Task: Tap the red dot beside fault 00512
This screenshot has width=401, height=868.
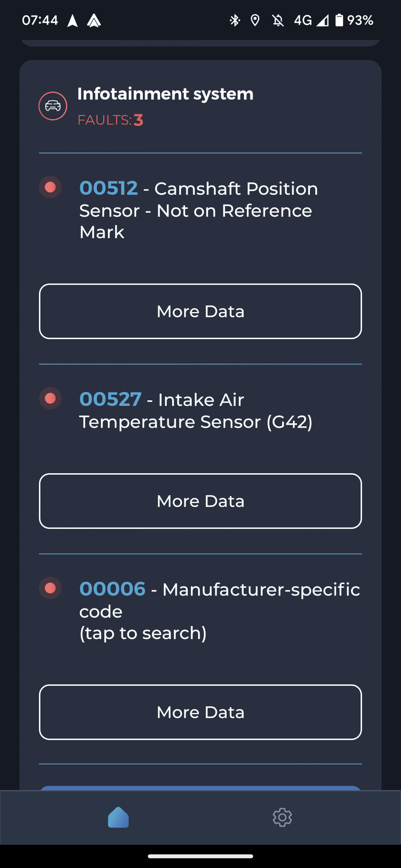Action: pos(50,187)
